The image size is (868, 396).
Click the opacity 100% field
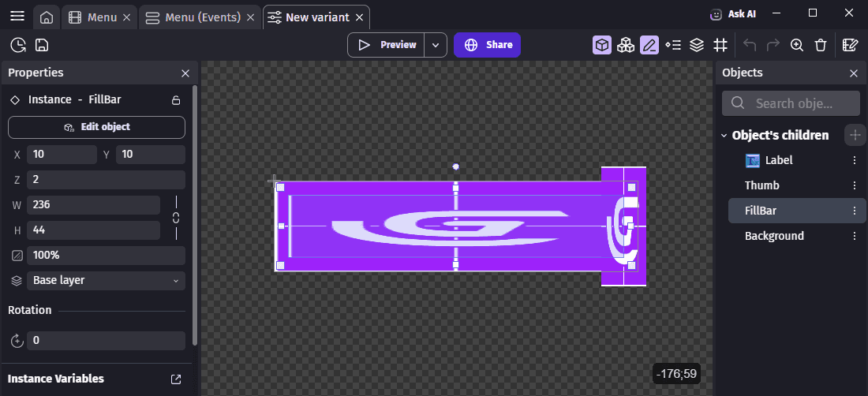[106, 256]
